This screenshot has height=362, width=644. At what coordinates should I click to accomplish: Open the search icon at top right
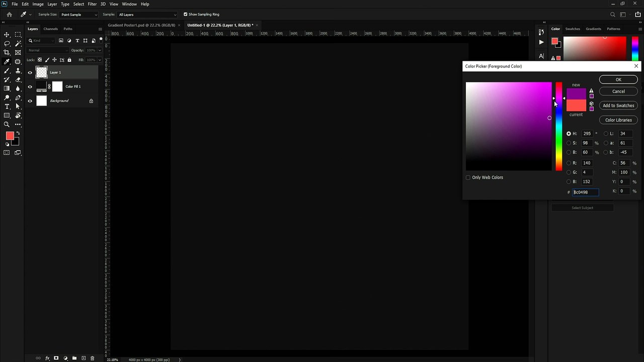click(613, 15)
